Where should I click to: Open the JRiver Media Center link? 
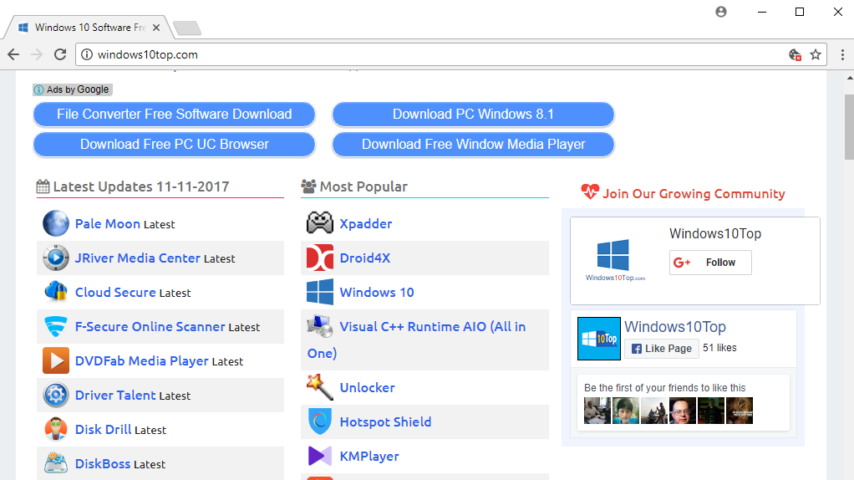[x=137, y=258]
